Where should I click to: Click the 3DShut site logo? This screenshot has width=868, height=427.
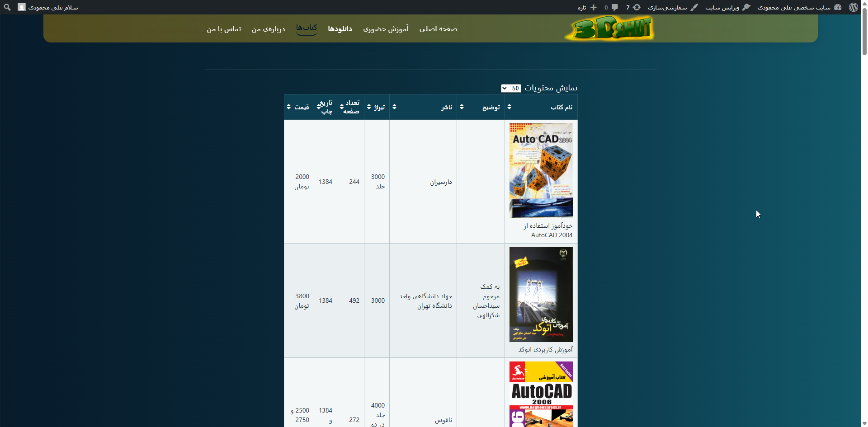tap(609, 28)
